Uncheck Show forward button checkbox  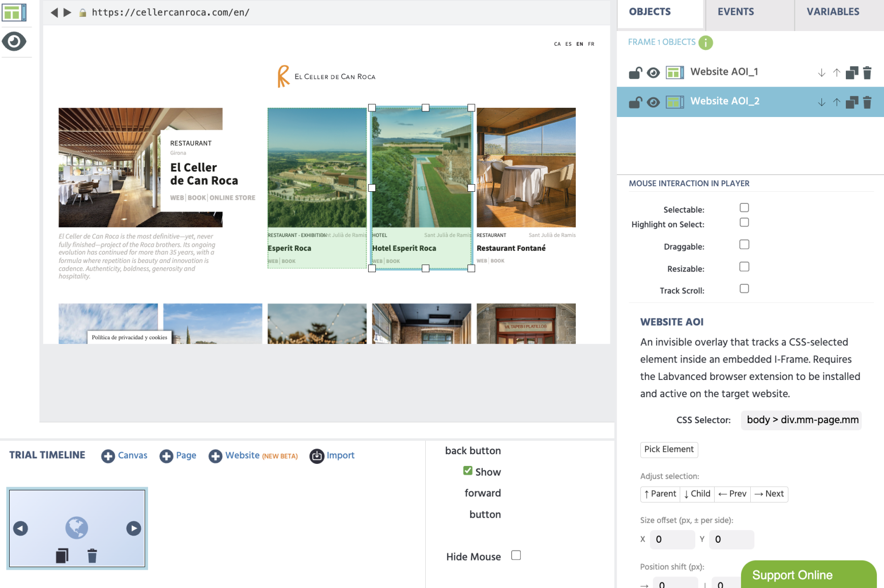point(468,471)
